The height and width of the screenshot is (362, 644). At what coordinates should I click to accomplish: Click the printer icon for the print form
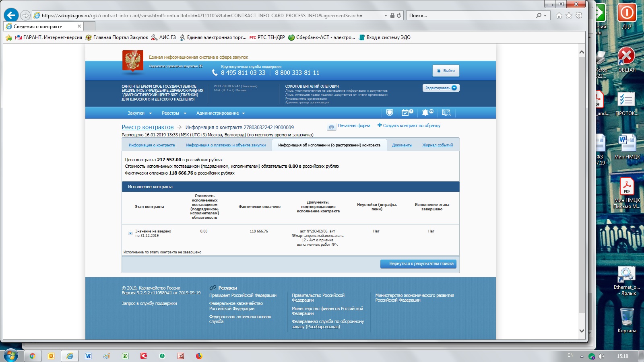[x=331, y=127]
